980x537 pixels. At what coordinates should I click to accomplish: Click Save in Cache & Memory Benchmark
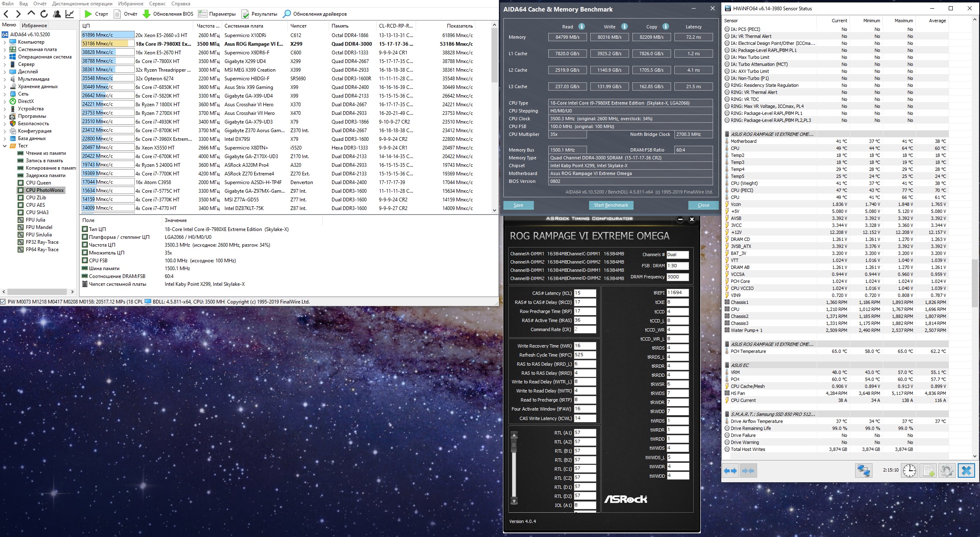point(518,205)
